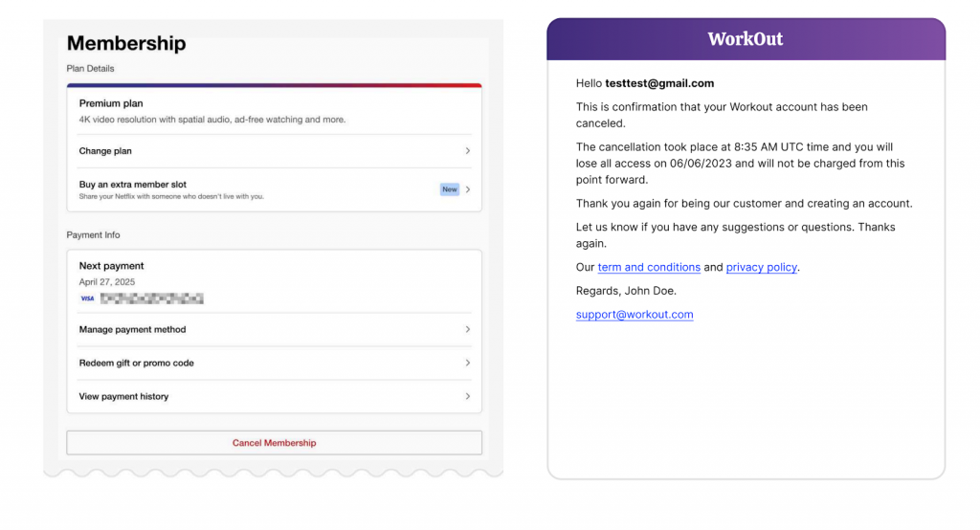Click the blurred card number
This screenshot has height=530, width=980.
[x=151, y=298]
